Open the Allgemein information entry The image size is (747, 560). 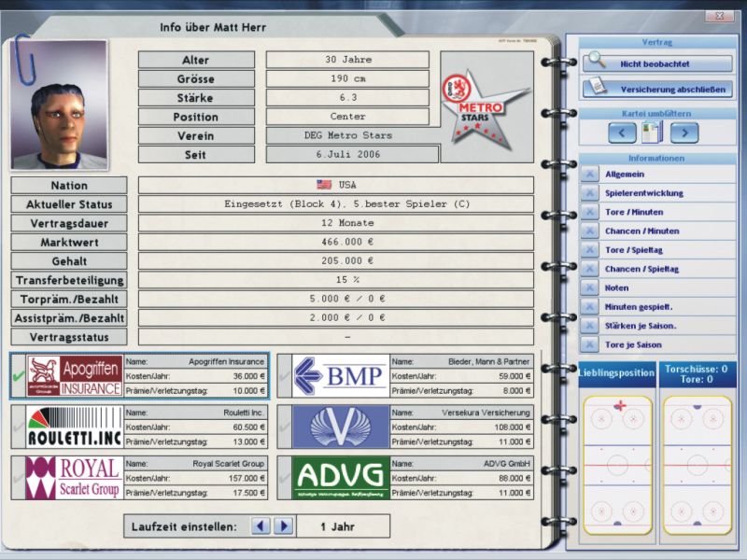[x=625, y=175]
